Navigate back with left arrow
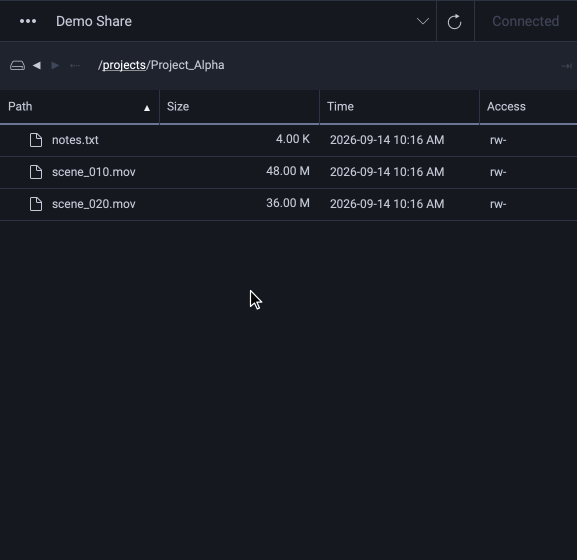This screenshot has width=577, height=560. coord(37,65)
